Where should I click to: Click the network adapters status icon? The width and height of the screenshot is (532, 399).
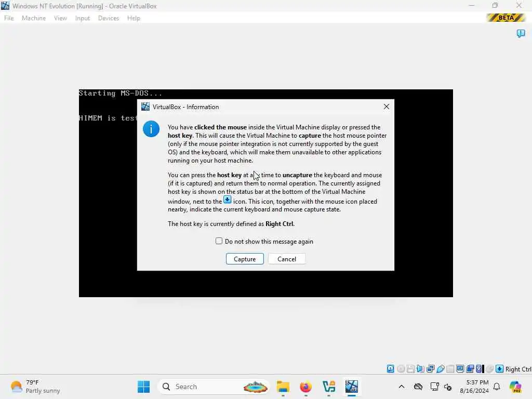click(x=431, y=369)
